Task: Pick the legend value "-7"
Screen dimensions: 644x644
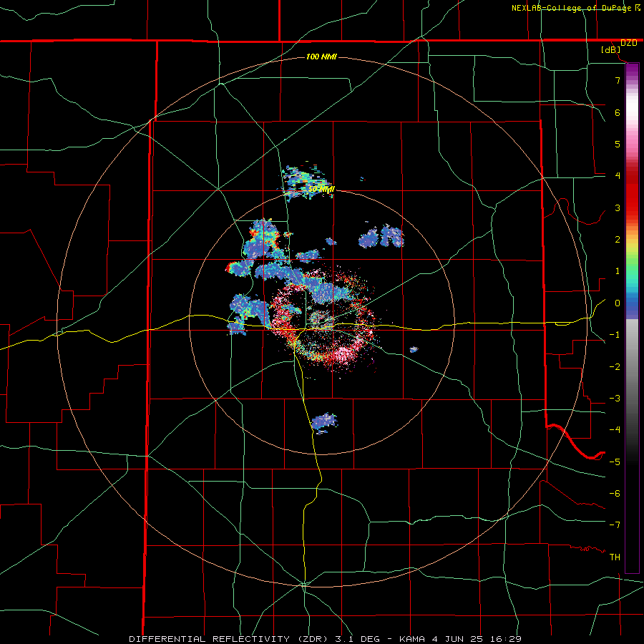Action: coord(615,525)
